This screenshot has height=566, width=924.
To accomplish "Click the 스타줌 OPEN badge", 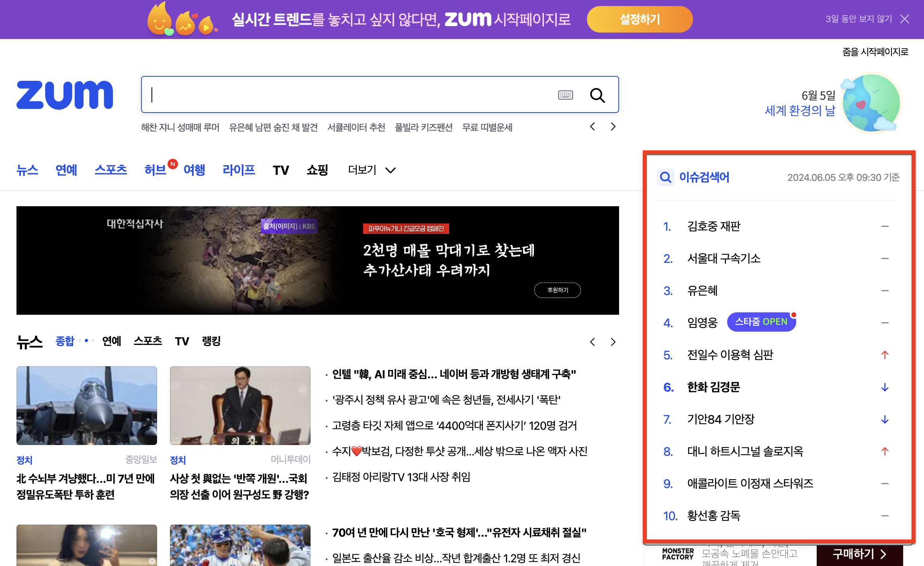I will coord(761,322).
